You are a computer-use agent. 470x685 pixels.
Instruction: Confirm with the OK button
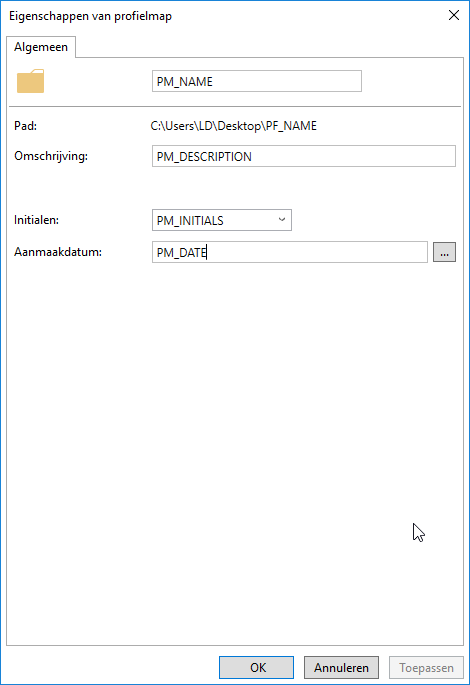click(256, 668)
